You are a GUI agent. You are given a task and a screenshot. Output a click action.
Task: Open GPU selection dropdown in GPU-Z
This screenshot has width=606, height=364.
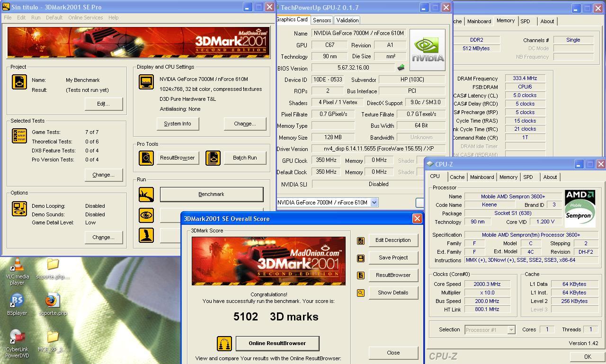click(374, 202)
